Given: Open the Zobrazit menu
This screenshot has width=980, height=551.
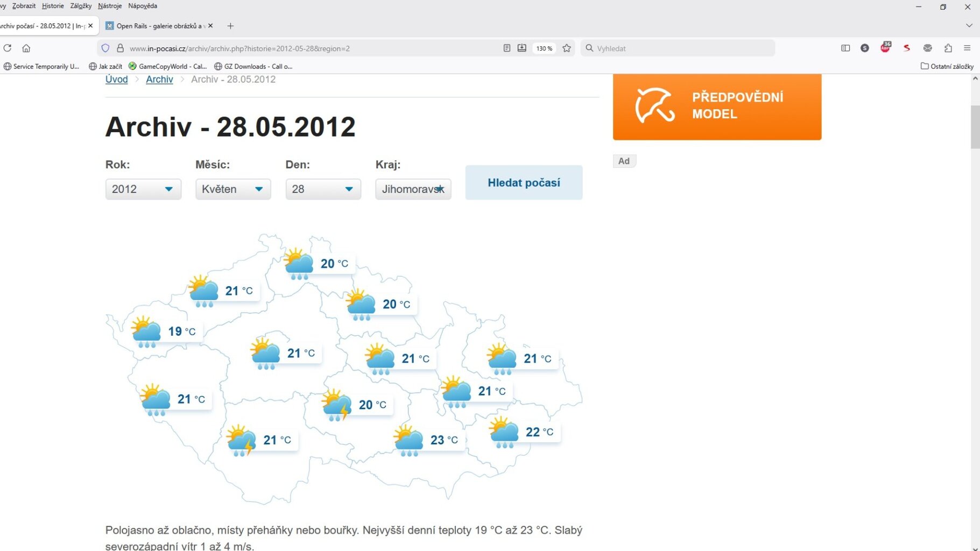Looking at the screenshot, I should coord(24,6).
